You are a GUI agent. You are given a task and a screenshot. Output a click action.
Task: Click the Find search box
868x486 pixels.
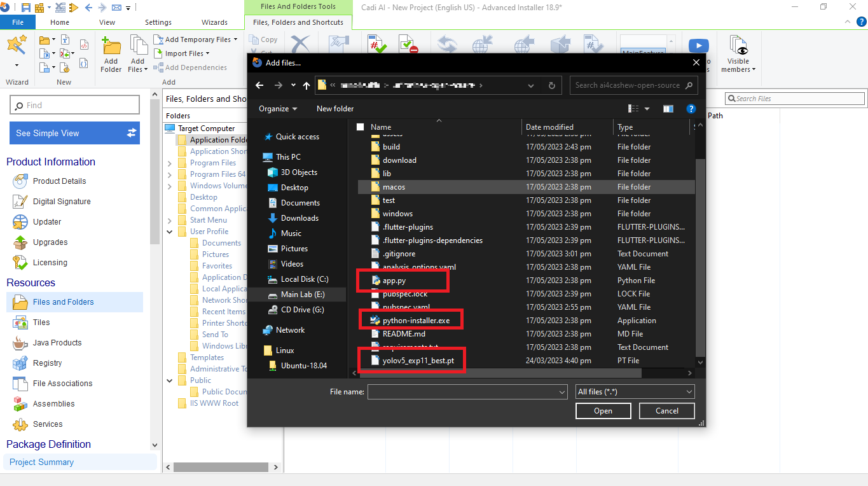point(74,105)
